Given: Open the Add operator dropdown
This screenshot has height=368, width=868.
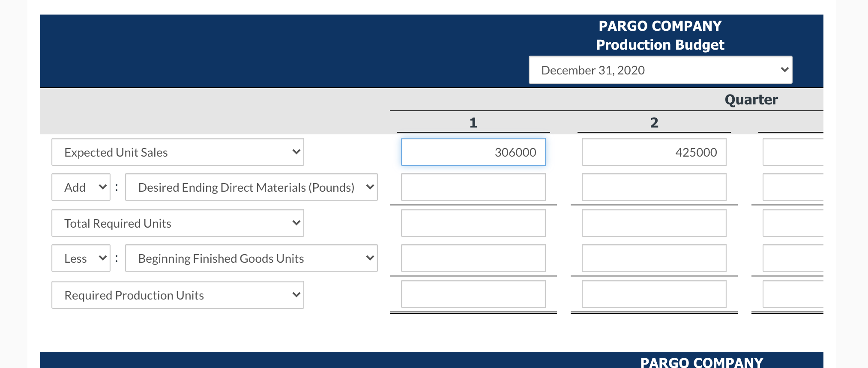Looking at the screenshot, I should (81, 187).
